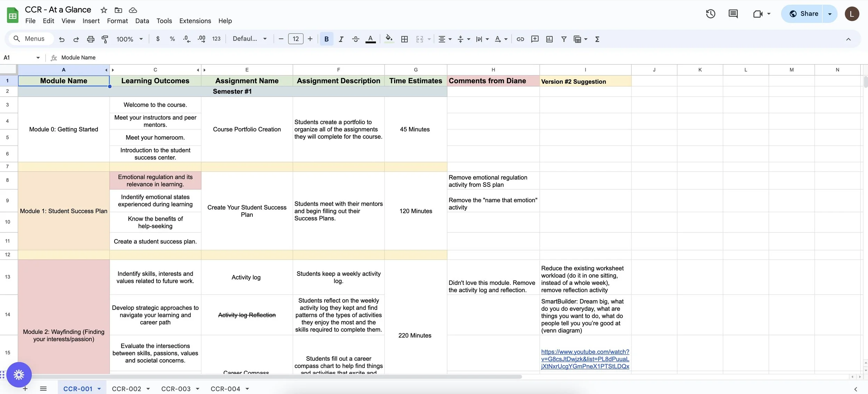Click the Redo icon in toolbar

[x=76, y=39]
